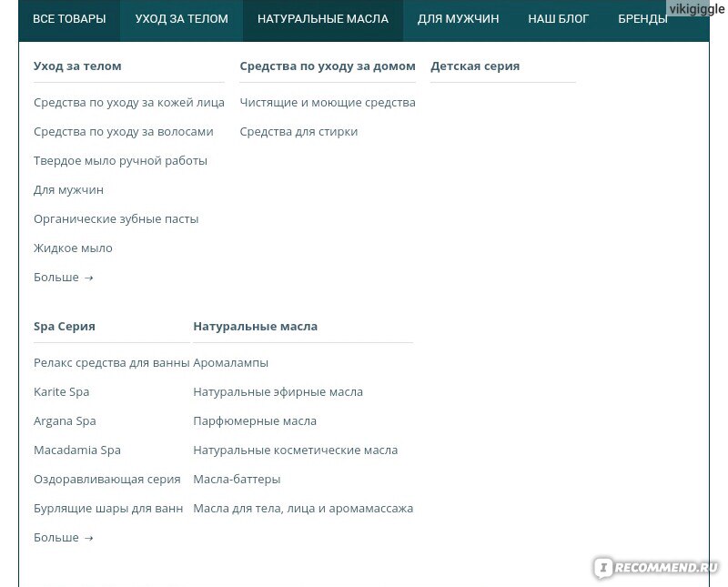Open the Macadamia Spa link
728x587 pixels.
[77, 450]
